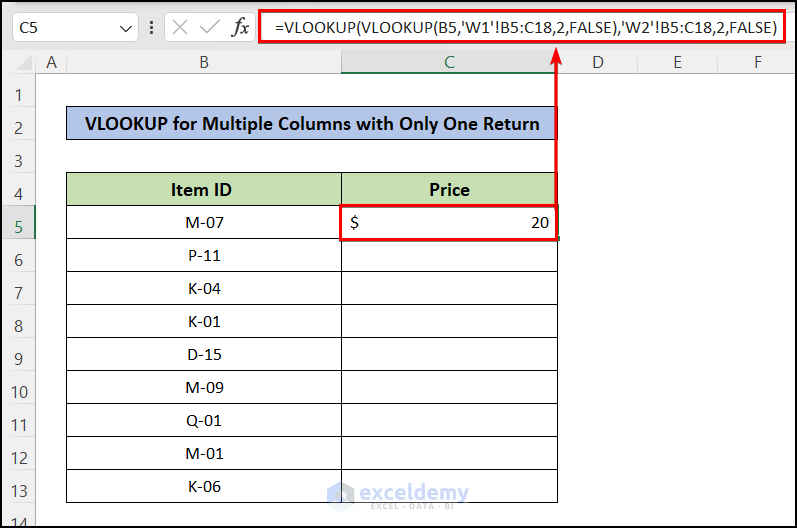Select the cell containing M-01

[204, 453]
